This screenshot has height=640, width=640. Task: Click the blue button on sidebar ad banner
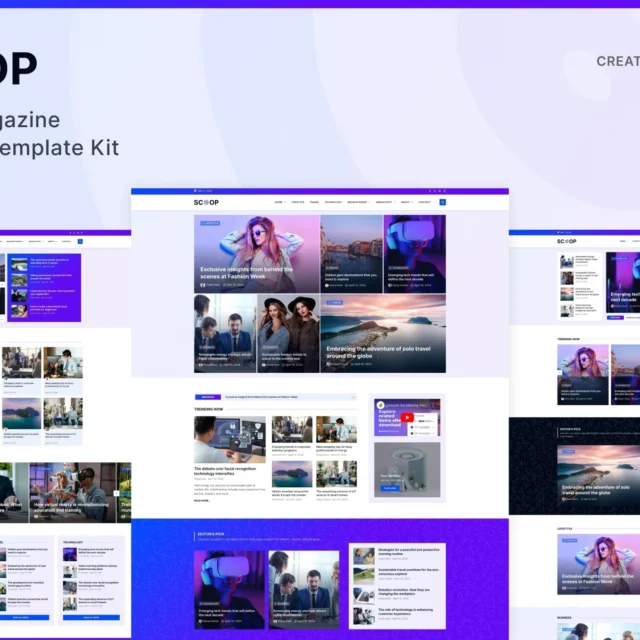[390, 488]
